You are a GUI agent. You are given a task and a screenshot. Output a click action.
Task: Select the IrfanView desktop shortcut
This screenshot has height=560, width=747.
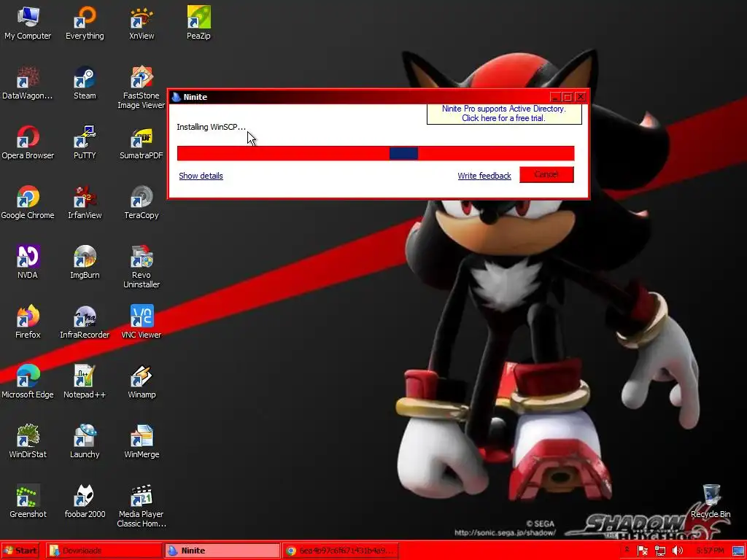pos(85,203)
